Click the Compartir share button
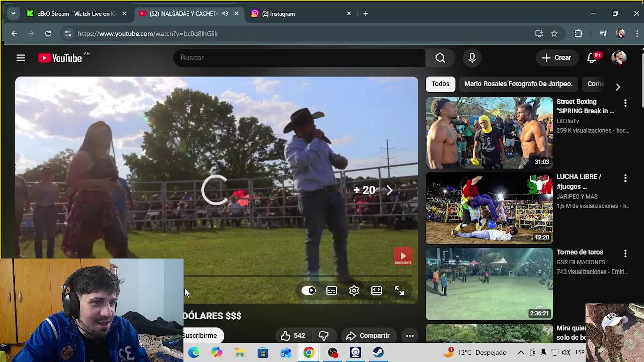644x362 pixels. [368, 336]
